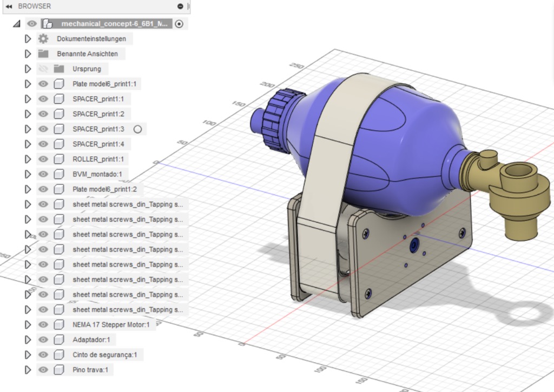
Task: Click component icon of Adaptador:1
Action: [58, 340]
